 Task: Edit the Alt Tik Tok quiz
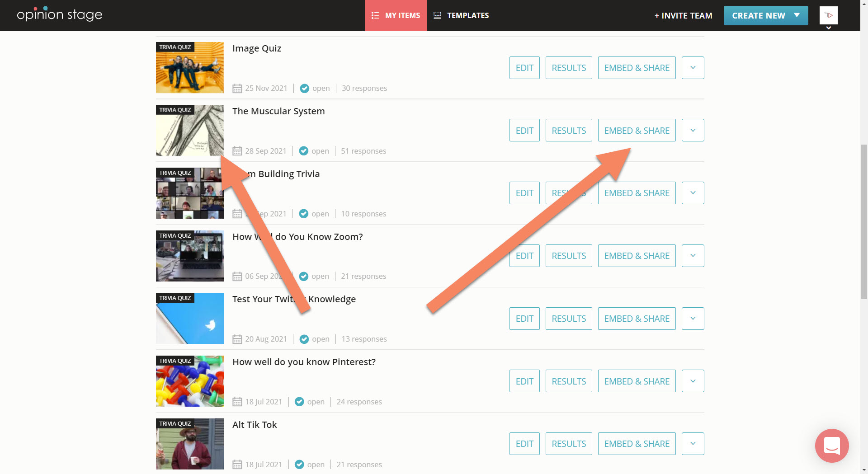tap(524, 444)
